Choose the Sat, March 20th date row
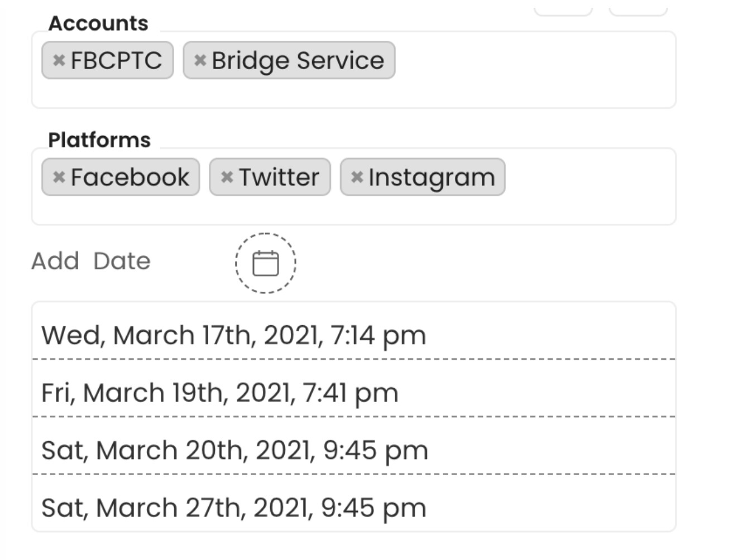This screenshot has width=733, height=560. [234, 450]
